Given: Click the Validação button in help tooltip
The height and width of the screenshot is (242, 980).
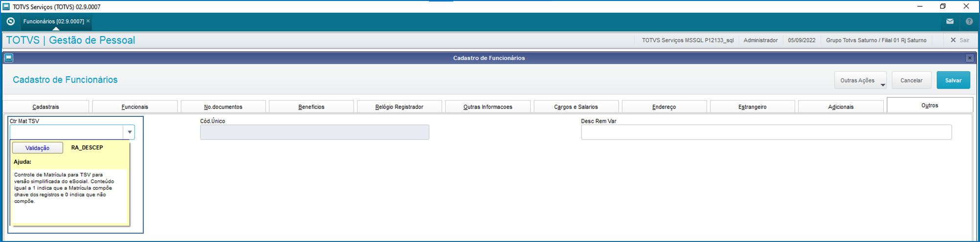Looking at the screenshot, I should [38, 148].
